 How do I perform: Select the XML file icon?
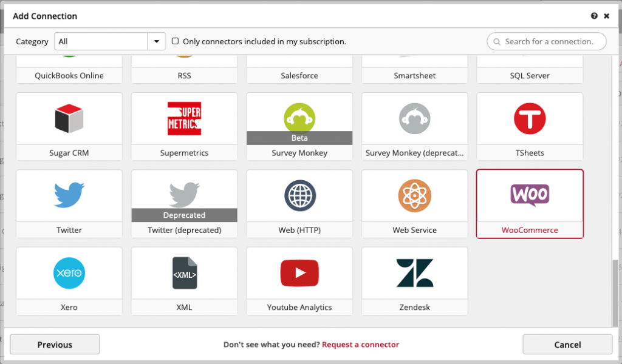point(185,273)
